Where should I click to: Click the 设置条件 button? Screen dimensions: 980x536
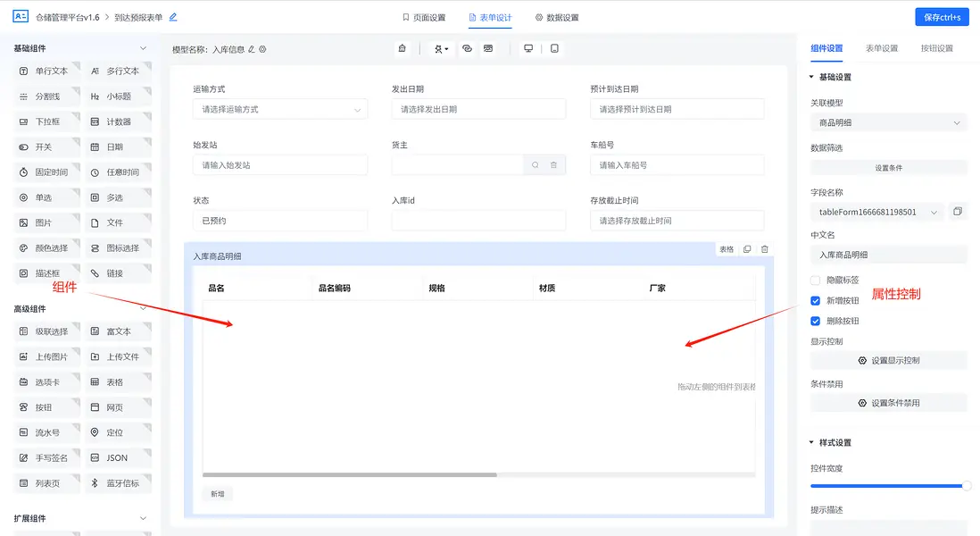click(889, 168)
